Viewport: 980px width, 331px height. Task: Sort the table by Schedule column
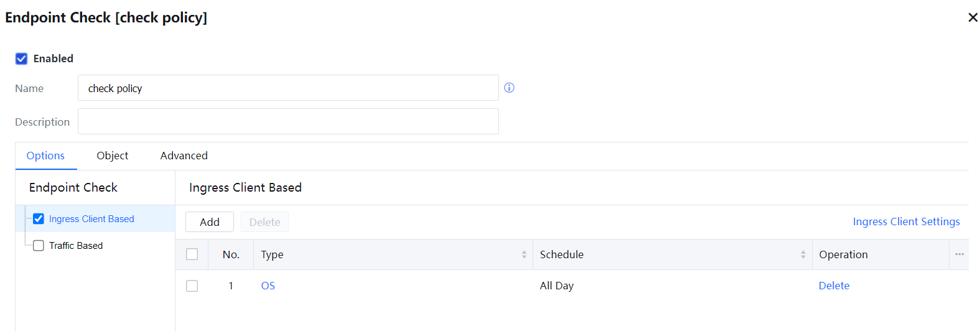pyautogui.click(x=803, y=254)
